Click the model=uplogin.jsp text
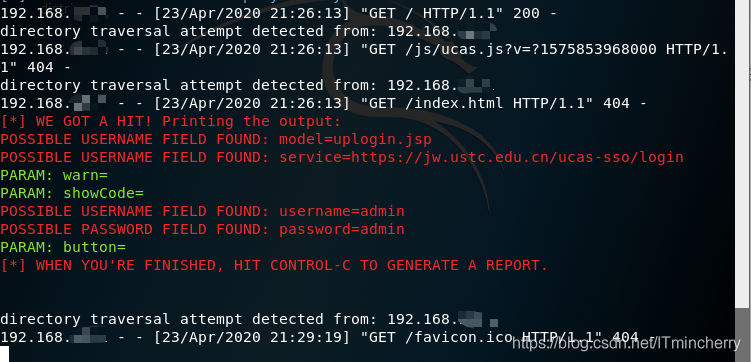 coord(355,139)
